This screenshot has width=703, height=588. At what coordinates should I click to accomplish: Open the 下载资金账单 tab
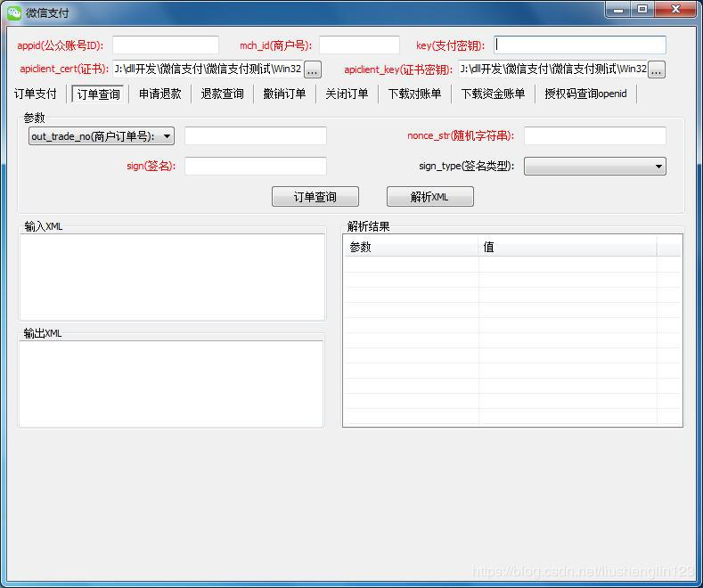494,94
